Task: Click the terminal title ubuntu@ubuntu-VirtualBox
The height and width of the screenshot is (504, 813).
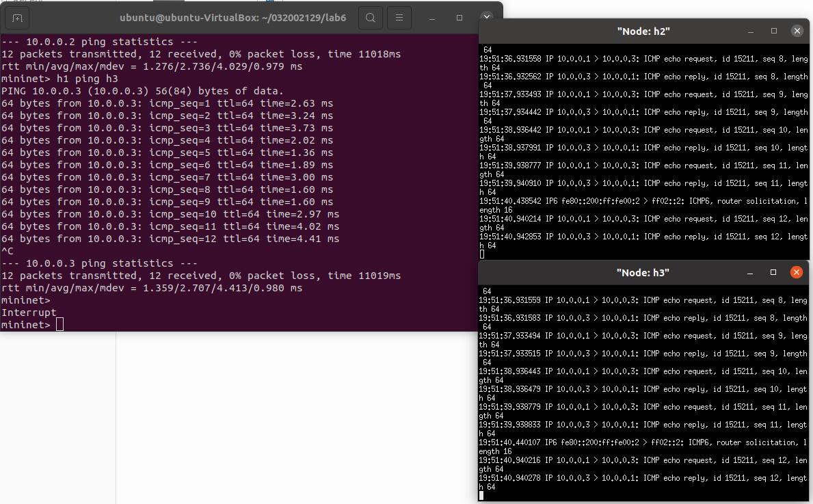Action: coord(232,18)
